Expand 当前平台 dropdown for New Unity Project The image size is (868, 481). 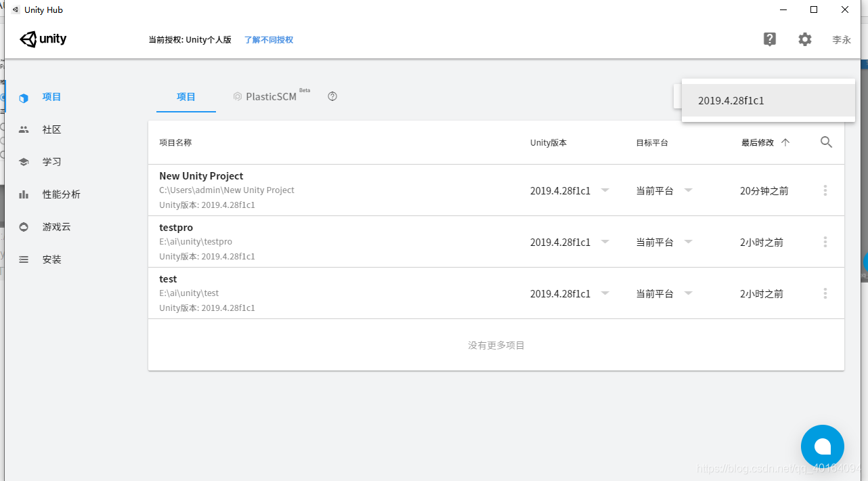click(688, 190)
